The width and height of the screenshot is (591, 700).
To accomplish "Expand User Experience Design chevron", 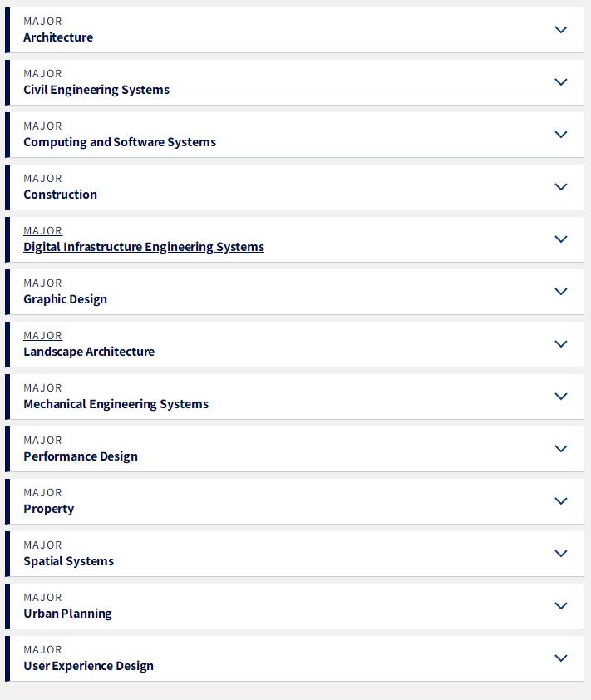I will click(560, 658).
